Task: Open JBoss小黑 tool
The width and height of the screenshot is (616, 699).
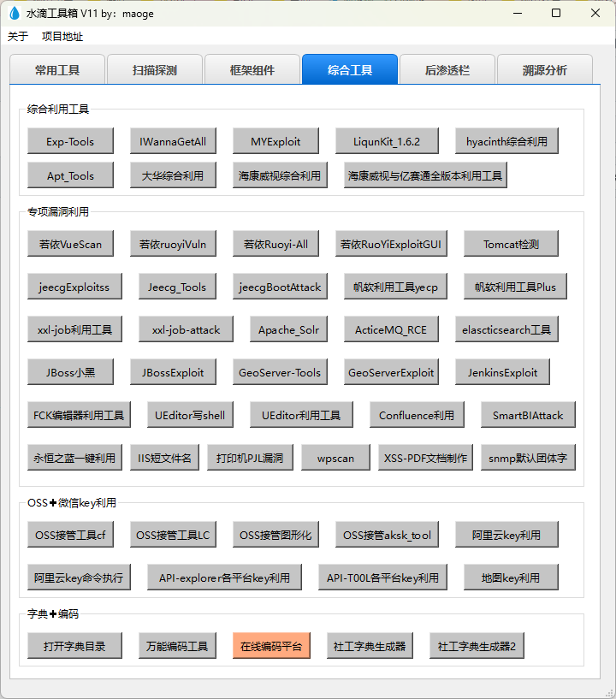Action: [70, 372]
